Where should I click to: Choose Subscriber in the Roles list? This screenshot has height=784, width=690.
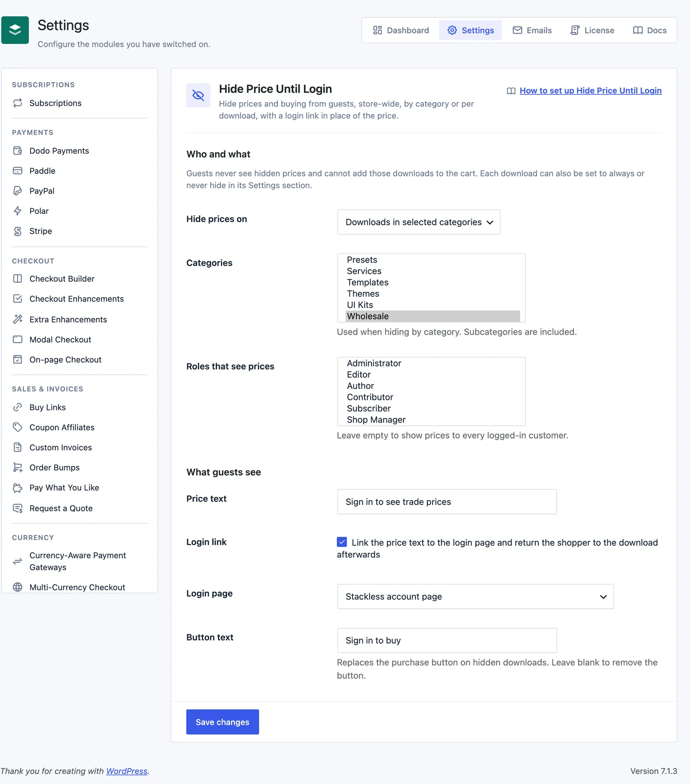pos(433,408)
